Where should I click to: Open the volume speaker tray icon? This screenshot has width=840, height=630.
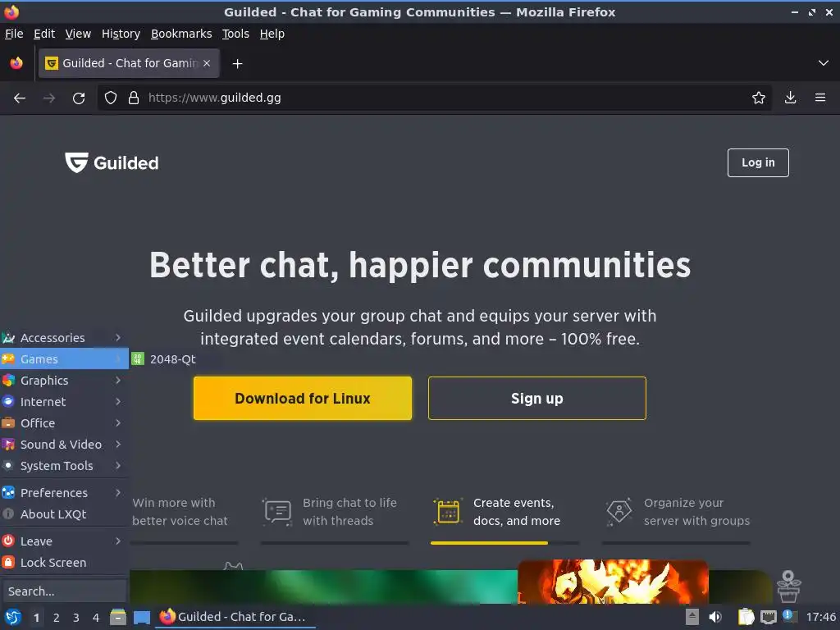click(715, 617)
